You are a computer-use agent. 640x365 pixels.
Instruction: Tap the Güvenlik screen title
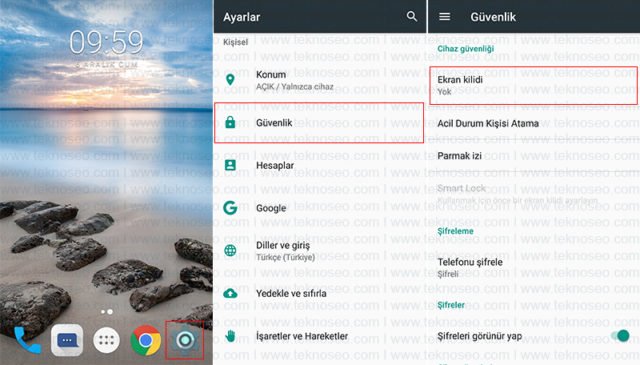point(493,17)
